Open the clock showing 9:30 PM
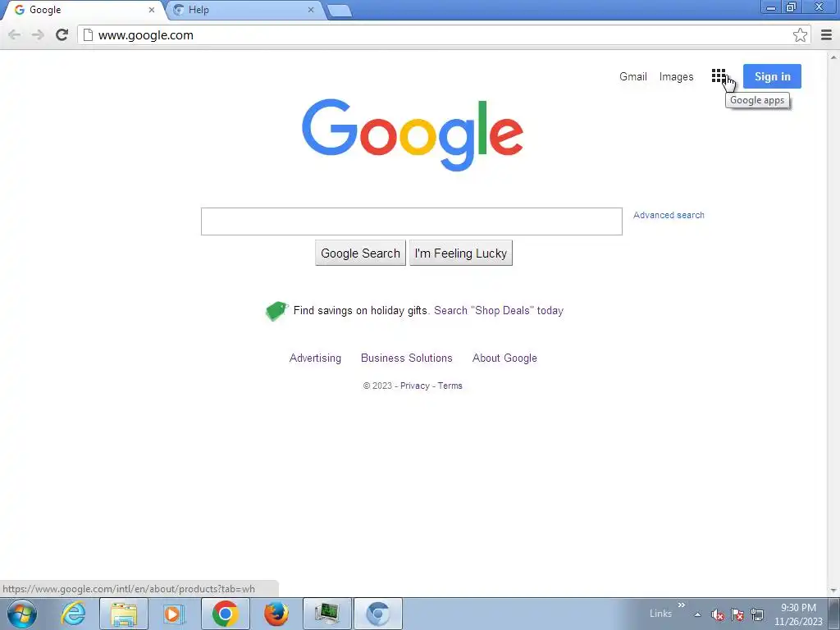The height and width of the screenshot is (630, 840). click(798, 614)
